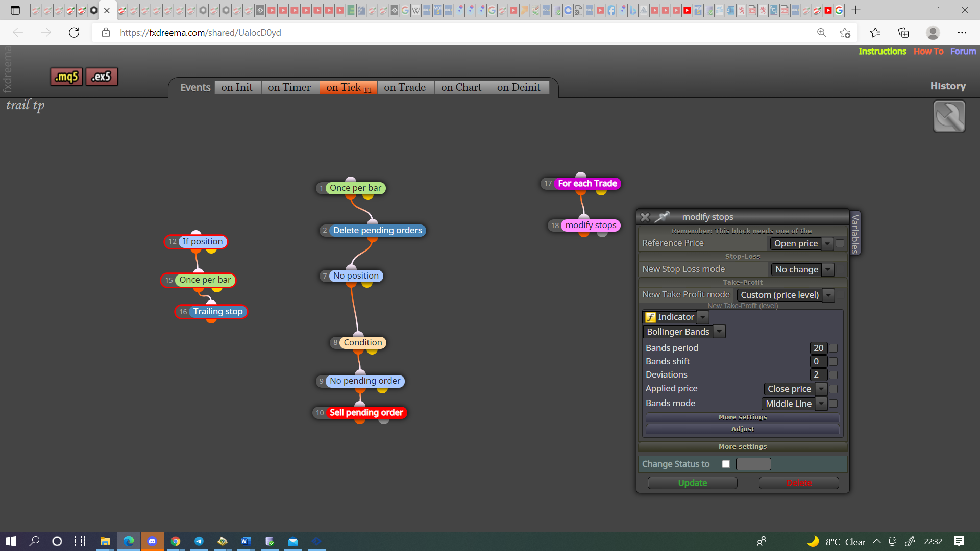Switch to the on Deinit event tab

click(519, 88)
